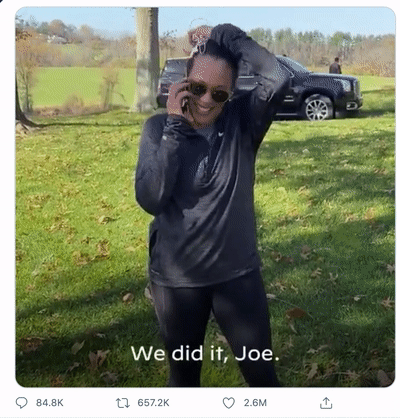Click the tree trunk in the video
400x418 pixels.
point(146,59)
